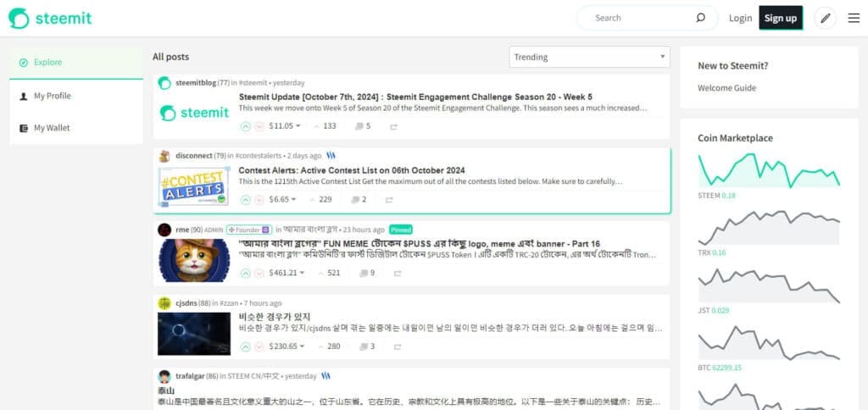This screenshot has width=868, height=410.
Task: Click rme user avatar
Action: point(164,230)
